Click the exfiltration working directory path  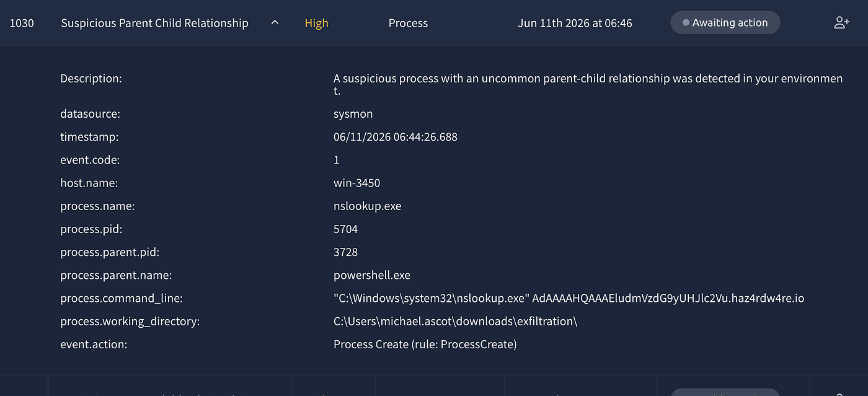(x=456, y=321)
